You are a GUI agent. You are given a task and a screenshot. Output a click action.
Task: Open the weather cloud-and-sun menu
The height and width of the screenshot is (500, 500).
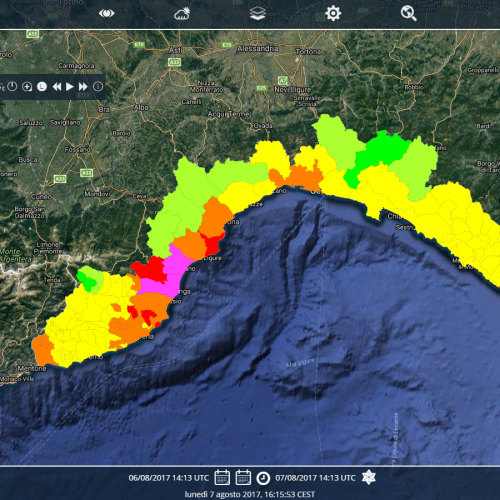(x=182, y=14)
